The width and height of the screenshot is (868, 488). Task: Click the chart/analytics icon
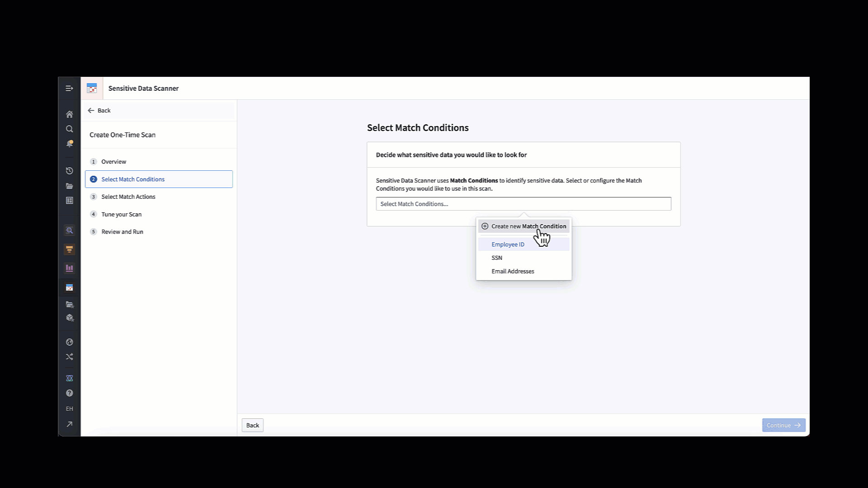[x=69, y=268]
